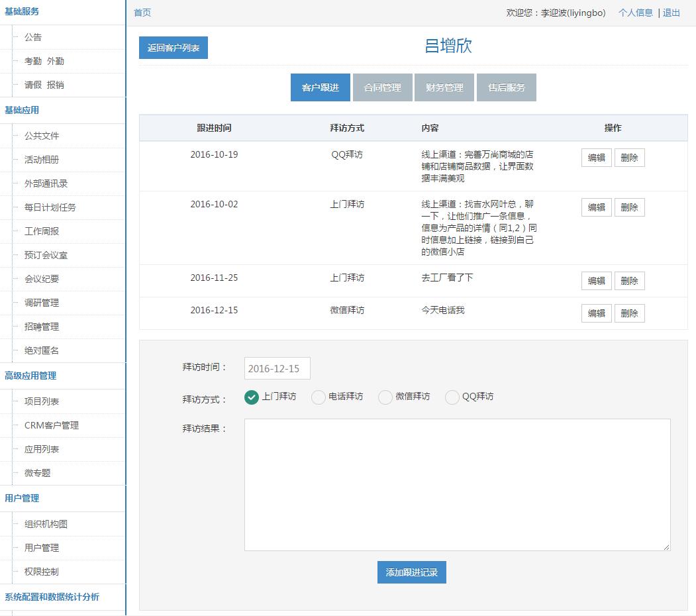Select the 上门拜访 radio button
696x616 pixels.
[x=252, y=397]
